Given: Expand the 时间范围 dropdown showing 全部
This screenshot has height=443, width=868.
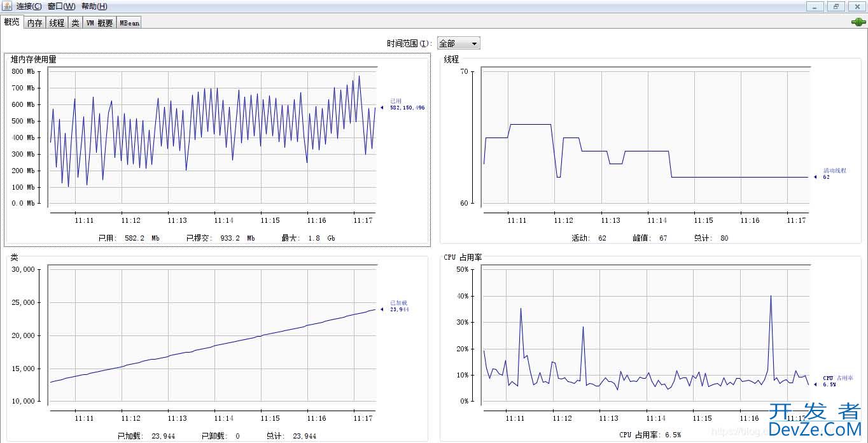Looking at the screenshot, I should click(x=458, y=43).
